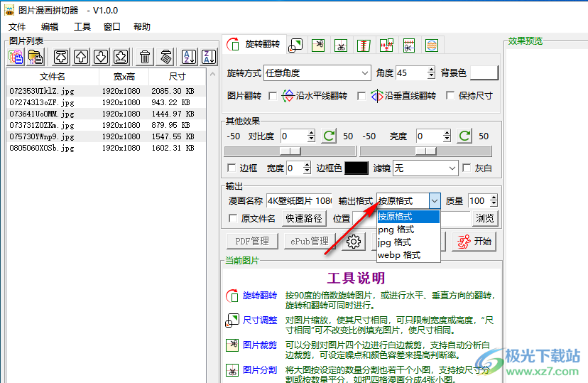Click the 浏览 browse button
588x383 pixels.
pyautogui.click(x=485, y=218)
